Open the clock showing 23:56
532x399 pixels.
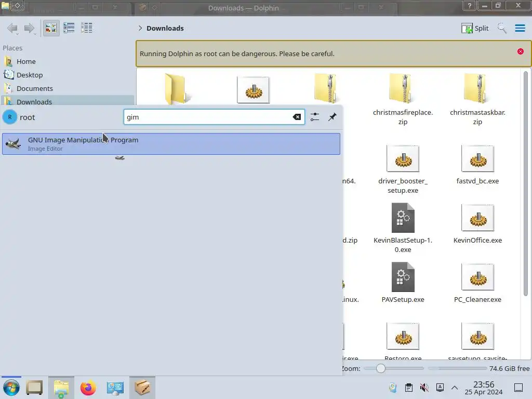(484, 388)
